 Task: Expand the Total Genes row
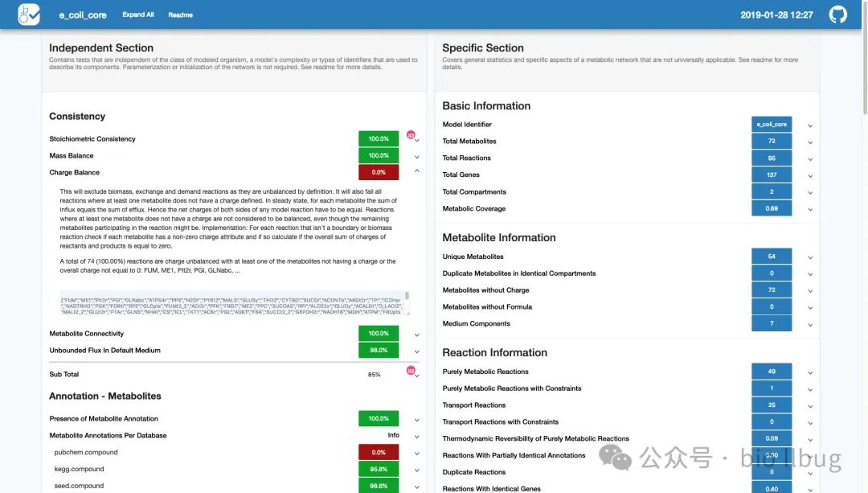point(810,176)
